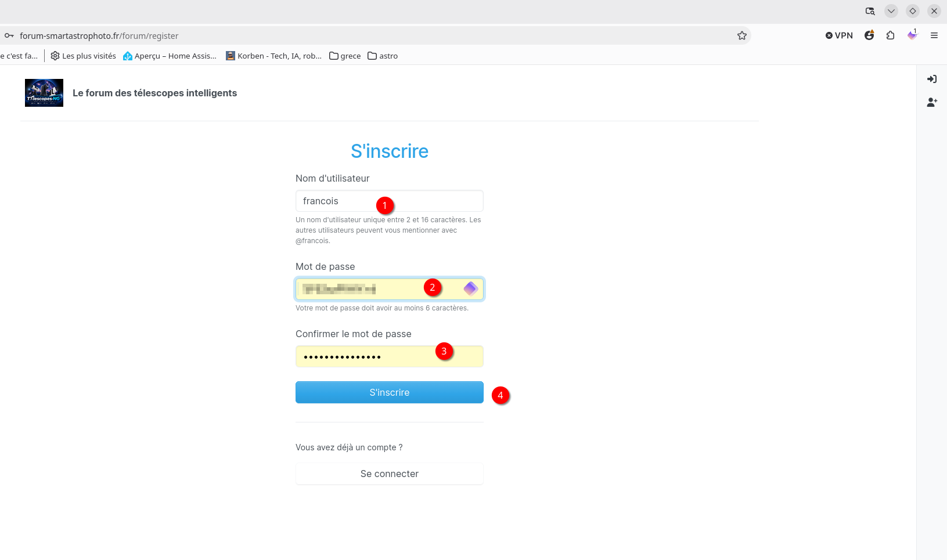Open the browser hamburger menu

pos(934,35)
